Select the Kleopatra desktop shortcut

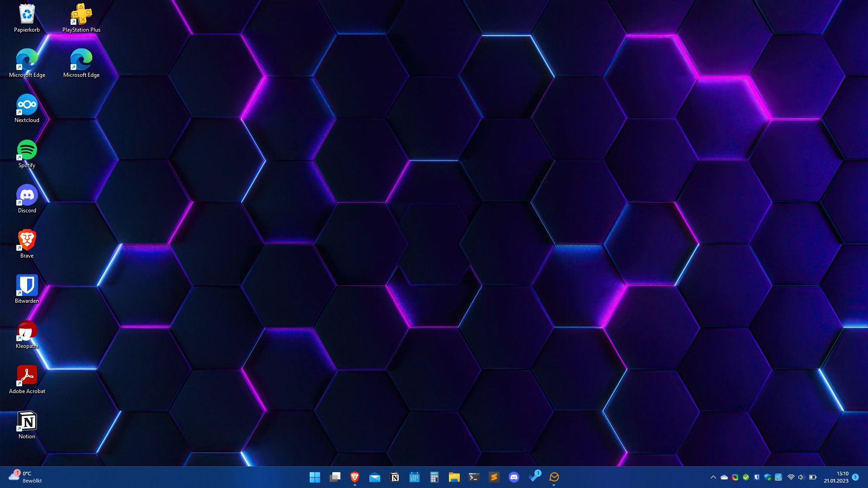(x=27, y=334)
